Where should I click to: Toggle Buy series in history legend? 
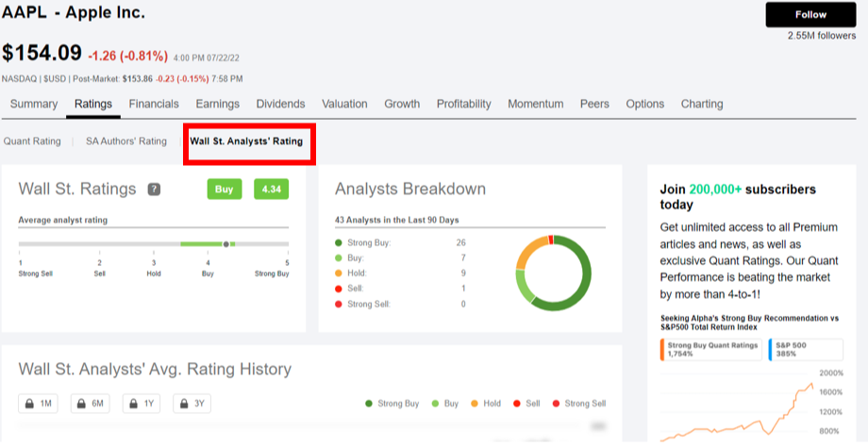click(x=445, y=404)
